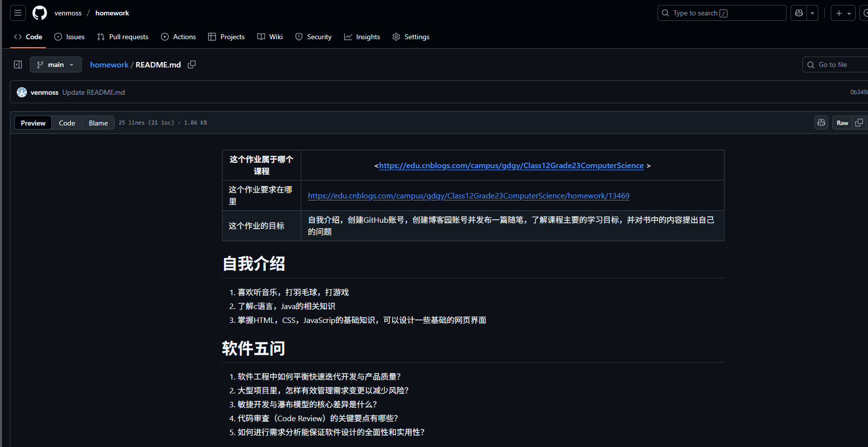This screenshot has height=447, width=868.
Task: Open the 'Update README.md' commit message
Action: [x=94, y=92]
